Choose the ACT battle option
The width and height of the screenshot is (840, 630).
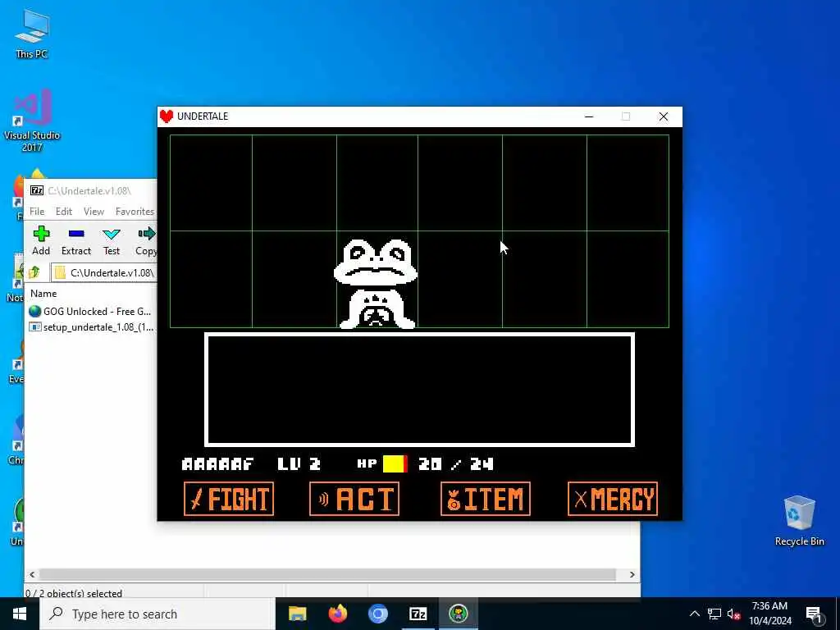click(x=354, y=499)
